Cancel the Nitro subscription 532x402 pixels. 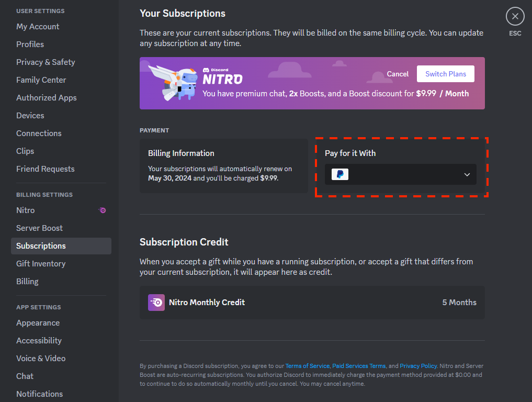(x=398, y=74)
